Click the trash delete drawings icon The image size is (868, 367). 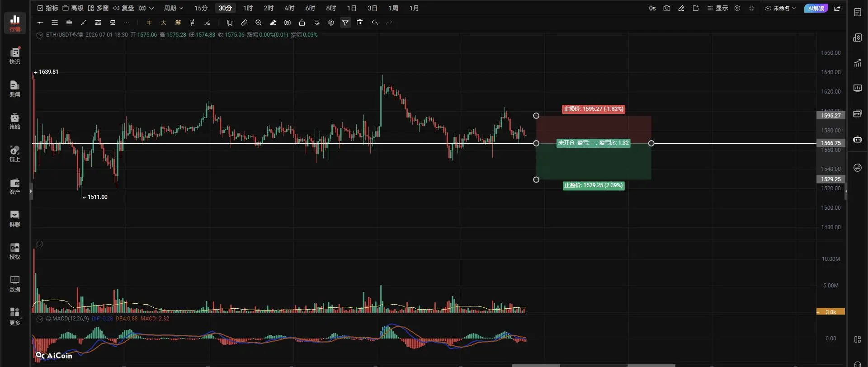pos(360,23)
